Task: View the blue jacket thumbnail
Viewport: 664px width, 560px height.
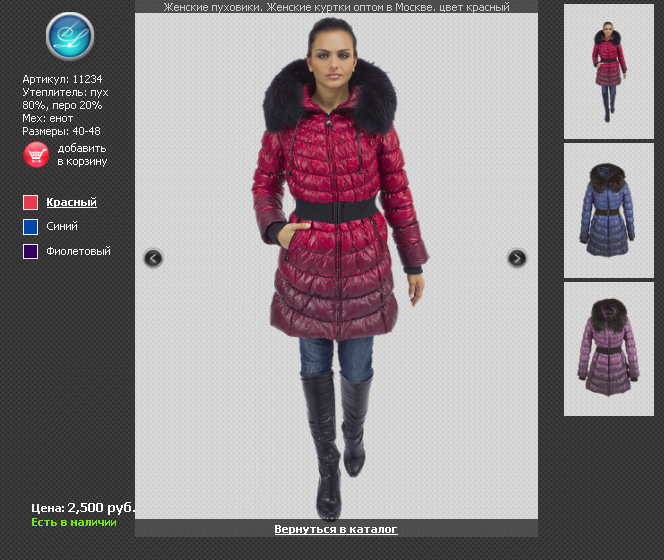Action: (x=608, y=210)
